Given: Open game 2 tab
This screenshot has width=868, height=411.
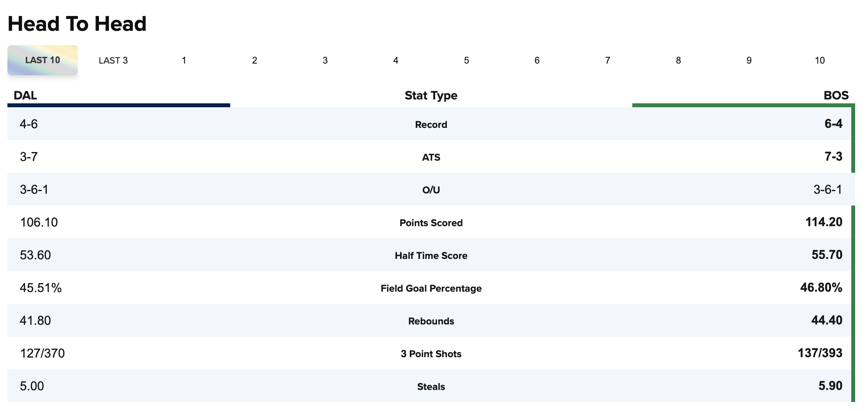Looking at the screenshot, I should 254,60.
